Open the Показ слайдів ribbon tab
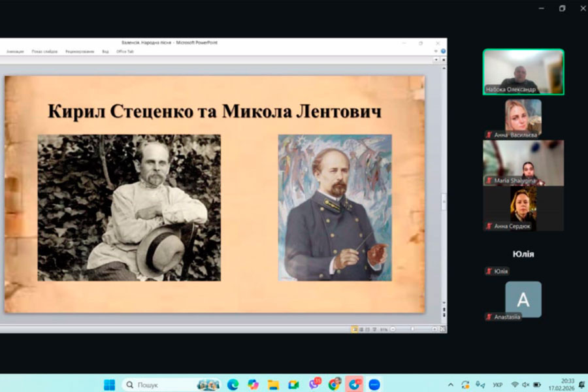This screenshot has width=588, height=392. [44, 51]
